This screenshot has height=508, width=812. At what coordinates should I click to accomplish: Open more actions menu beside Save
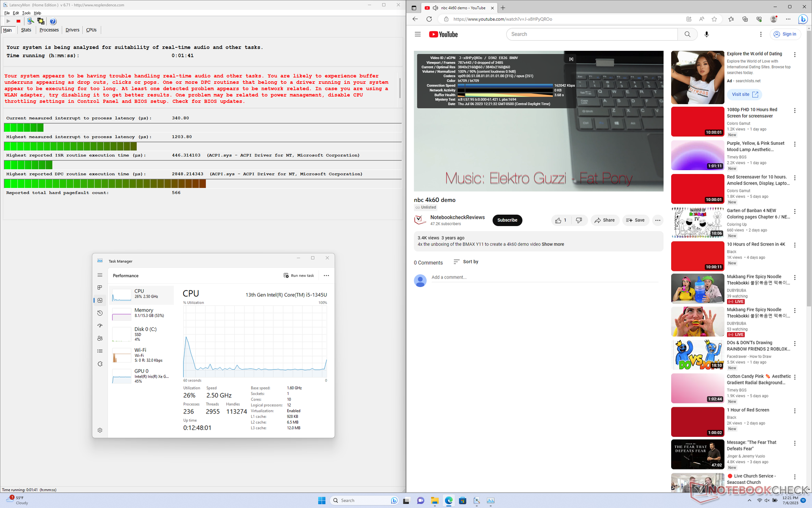[x=657, y=220]
